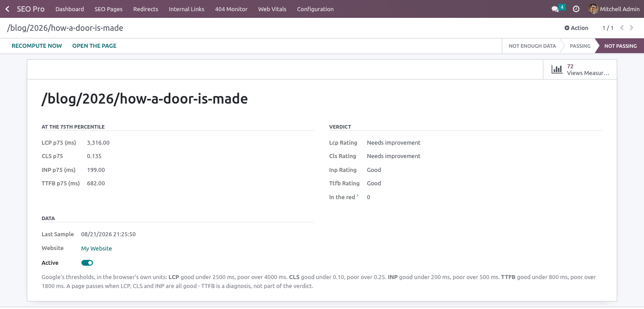Click the bar chart Views Measurements icon

click(x=557, y=69)
